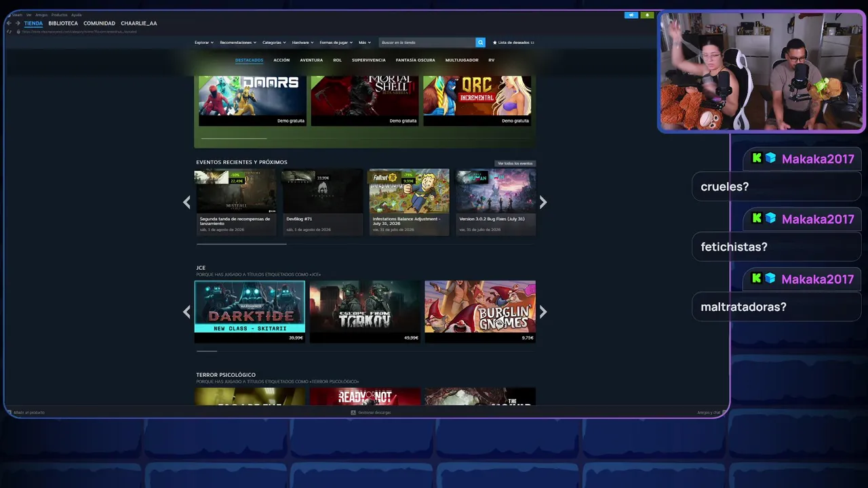The height and width of the screenshot is (488, 868).
Task: Open the Darktide game capsule
Action: coord(250,312)
